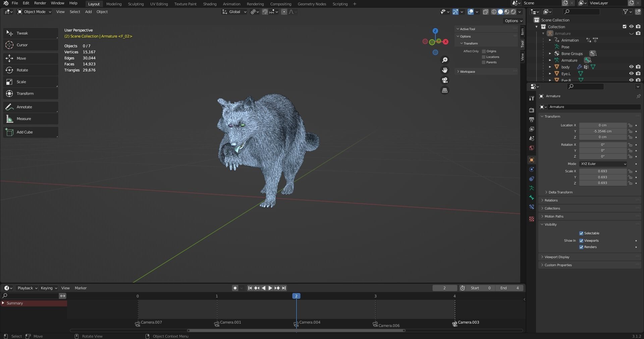Click the red X axis gizmo ball
The height and width of the screenshot is (339, 644).
(x=445, y=42)
